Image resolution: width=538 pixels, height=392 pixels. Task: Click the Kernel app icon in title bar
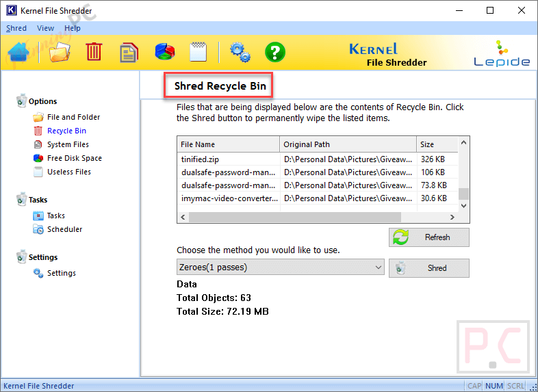11,10
